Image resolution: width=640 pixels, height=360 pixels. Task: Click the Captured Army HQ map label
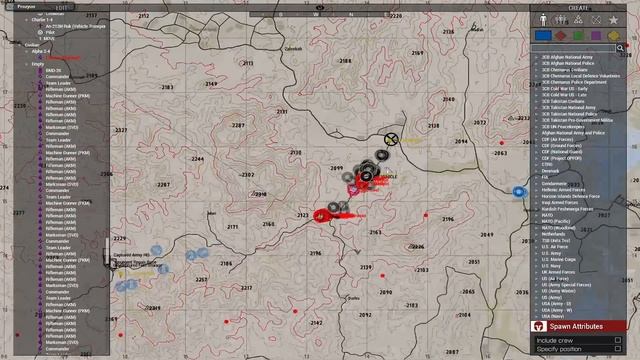131,255
